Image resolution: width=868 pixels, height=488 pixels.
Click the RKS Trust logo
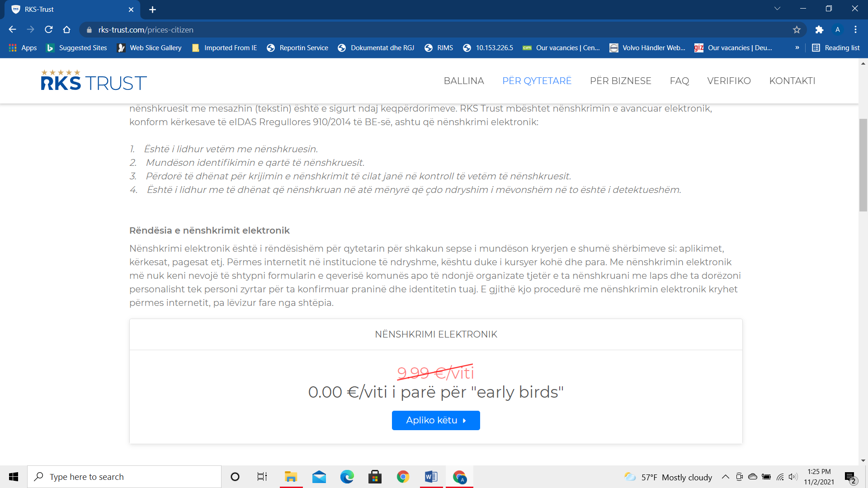94,80
